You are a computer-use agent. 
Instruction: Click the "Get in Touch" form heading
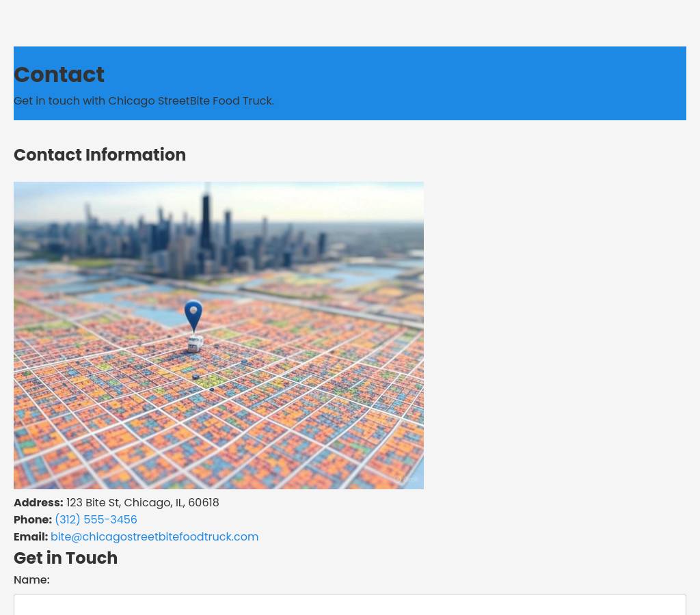click(66, 558)
